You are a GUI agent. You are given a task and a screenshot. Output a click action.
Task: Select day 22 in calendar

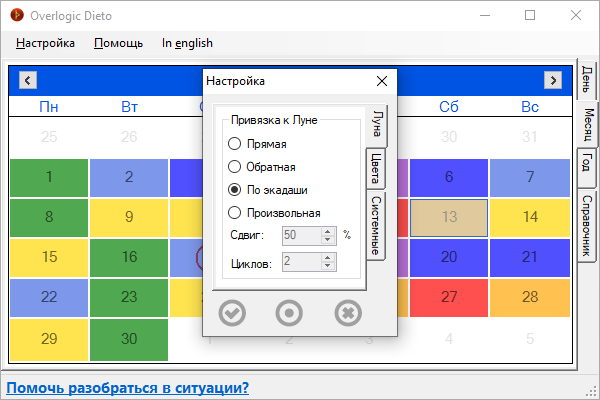click(49, 297)
